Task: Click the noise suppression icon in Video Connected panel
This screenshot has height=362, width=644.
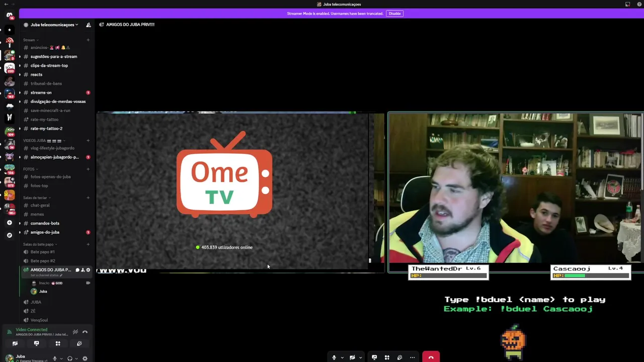Action: tap(75, 332)
